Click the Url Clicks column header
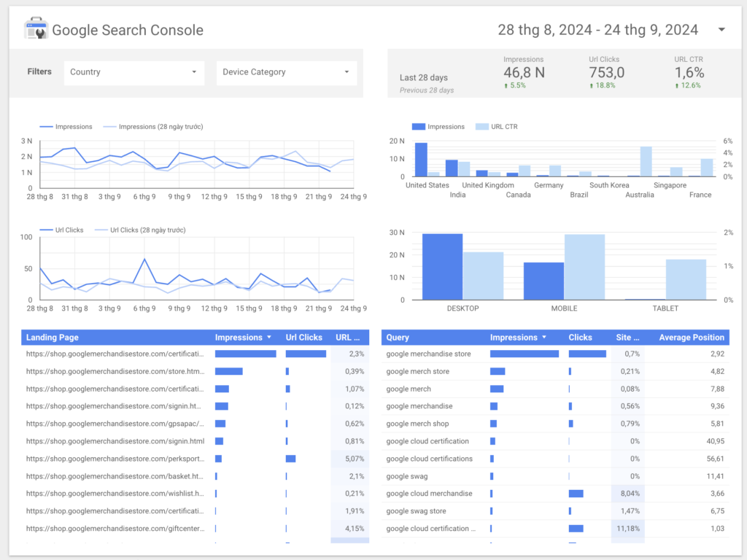 click(x=304, y=337)
